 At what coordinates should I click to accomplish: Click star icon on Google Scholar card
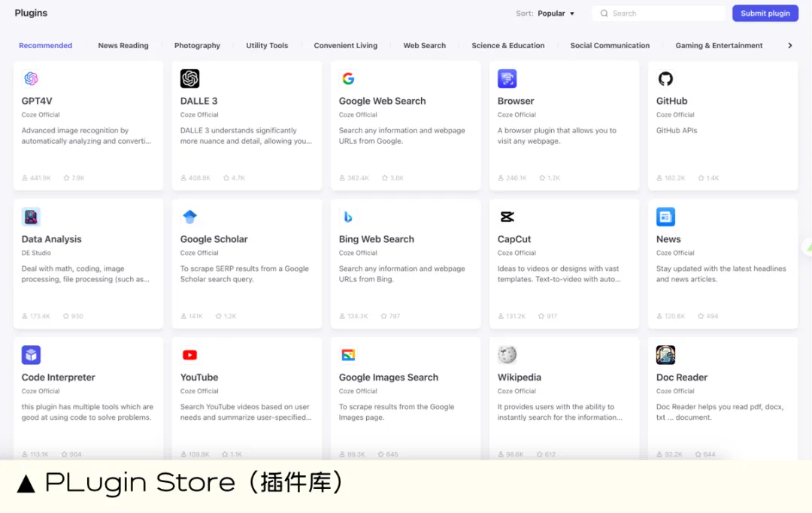tap(219, 316)
